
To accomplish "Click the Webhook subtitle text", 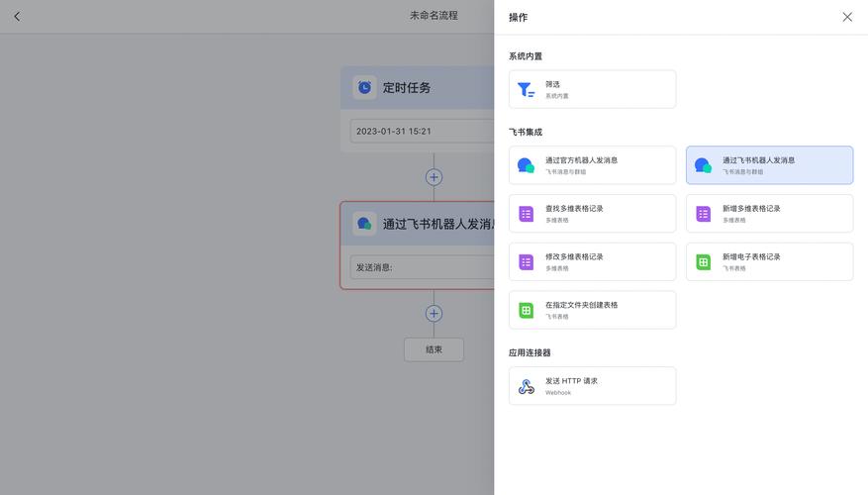I will point(558,393).
